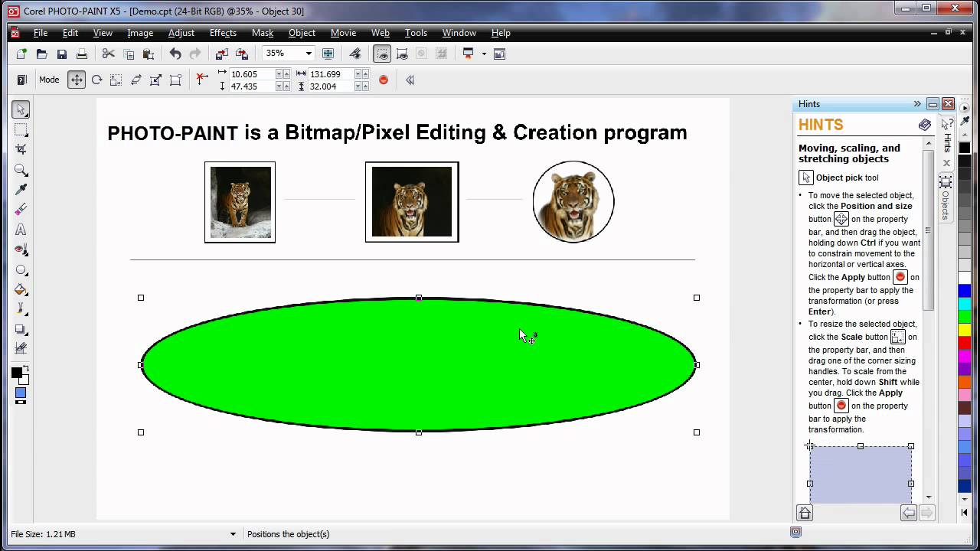Print the document
The image size is (980, 551).
pyautogui.click(x=81, y=54)
